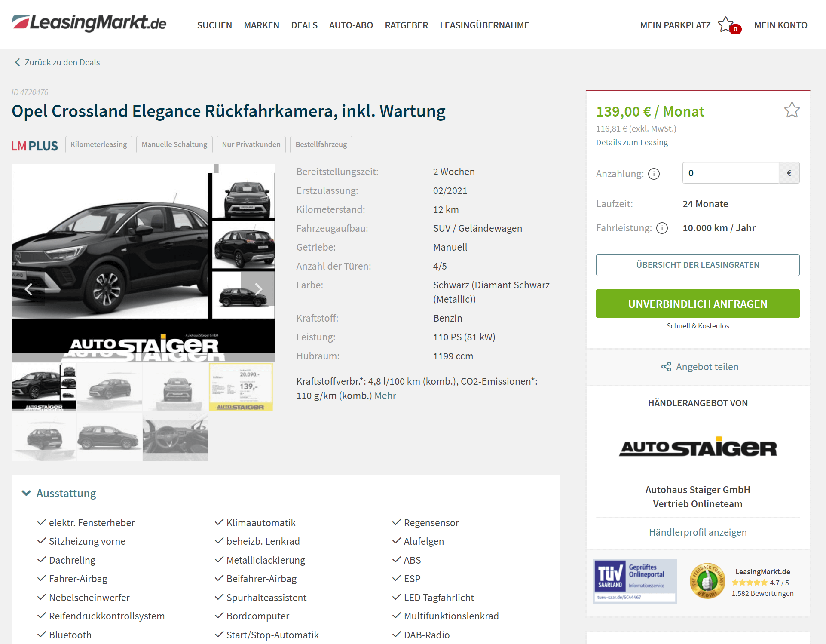
Task: Click the Anzahlung info icon
Action: 654,174
